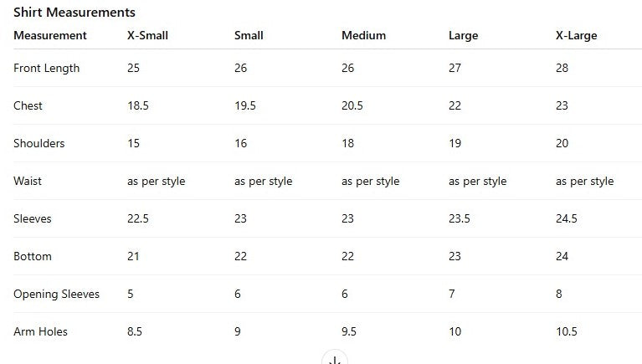Click the Measurement column header
Viewport: 642px width, 364px height.
(50, 35)
